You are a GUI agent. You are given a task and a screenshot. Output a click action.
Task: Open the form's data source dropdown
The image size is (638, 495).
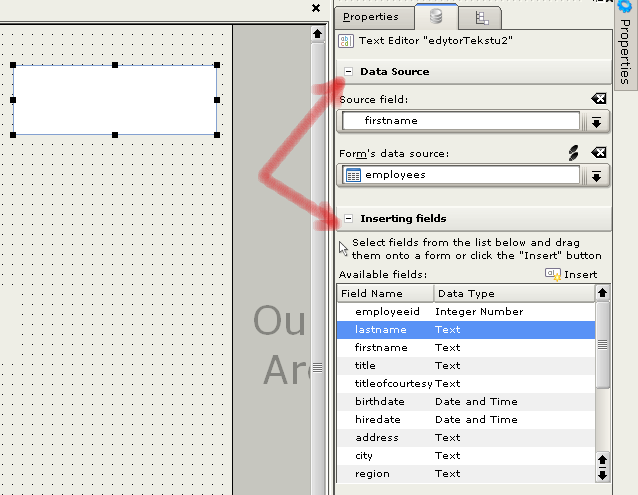(x=597, y=176)
